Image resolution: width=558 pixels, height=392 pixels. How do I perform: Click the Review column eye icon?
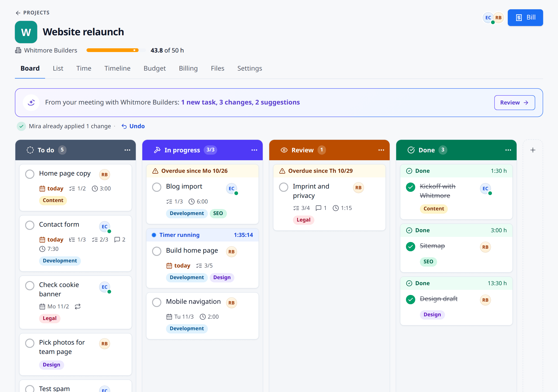(284, 150)
